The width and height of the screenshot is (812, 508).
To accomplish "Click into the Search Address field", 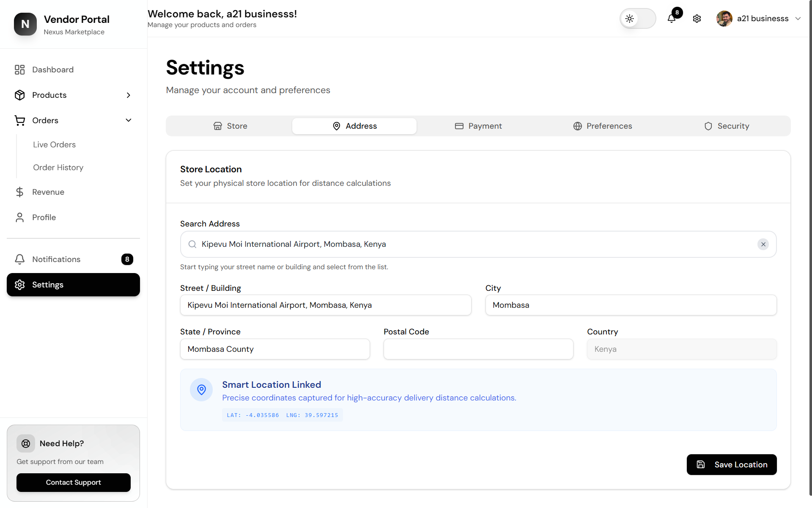I will pos(478,244).
